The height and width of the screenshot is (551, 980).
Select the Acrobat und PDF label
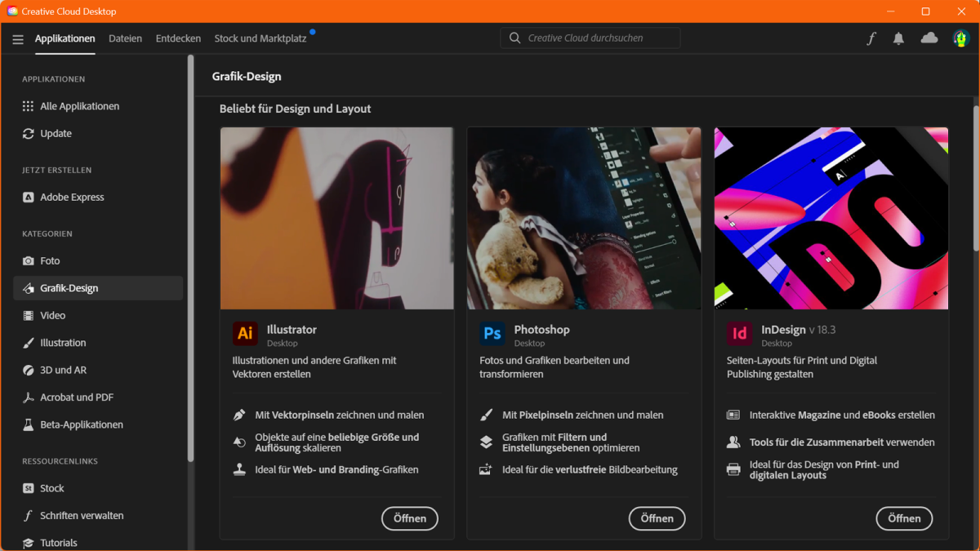click(x=77, y=398)
